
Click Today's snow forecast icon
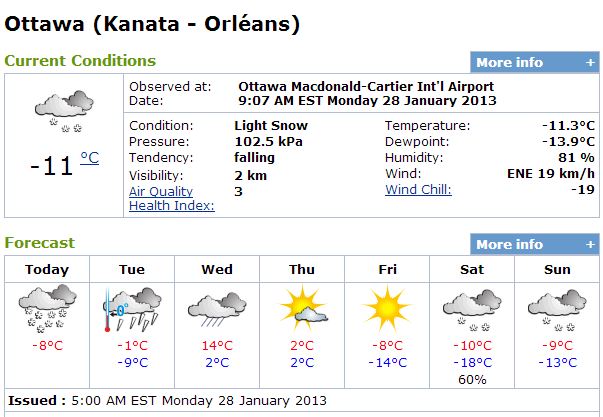(x=47, y=309)
